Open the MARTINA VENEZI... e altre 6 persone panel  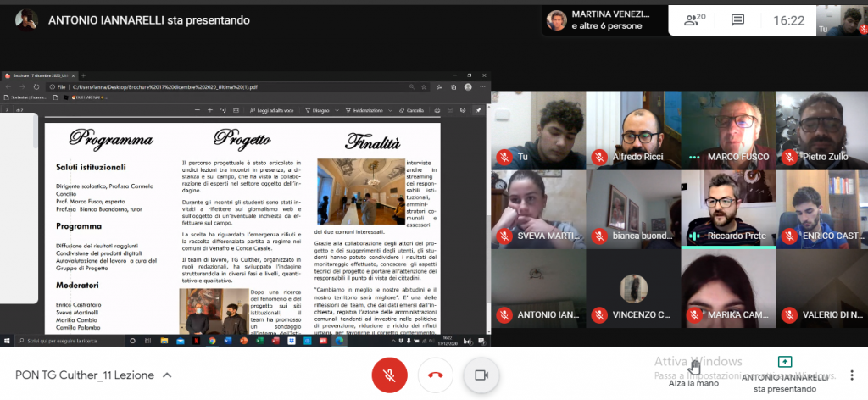click(602, 20)
